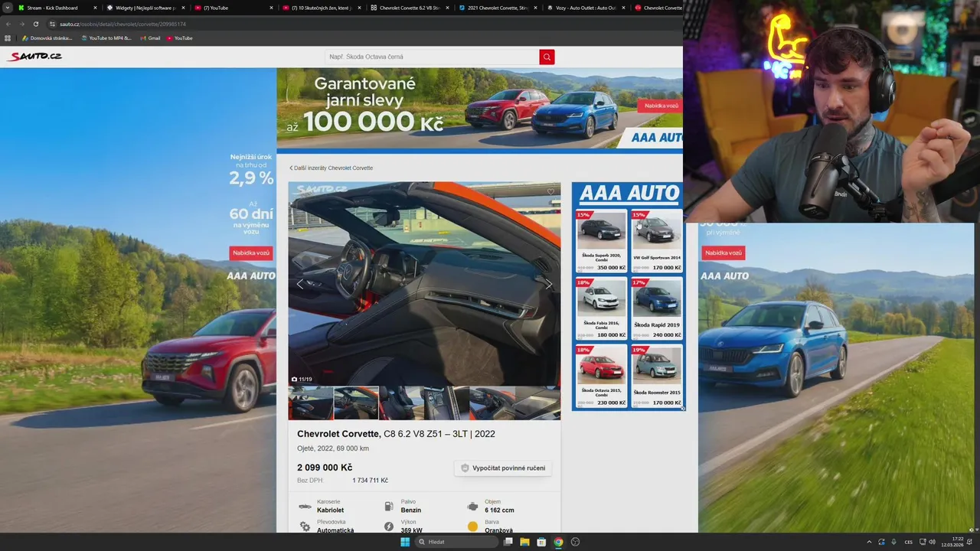Screen dimensions: 980x551
Task: Open Škoda Roomster 2015 ad
Action: coord(656,376)
